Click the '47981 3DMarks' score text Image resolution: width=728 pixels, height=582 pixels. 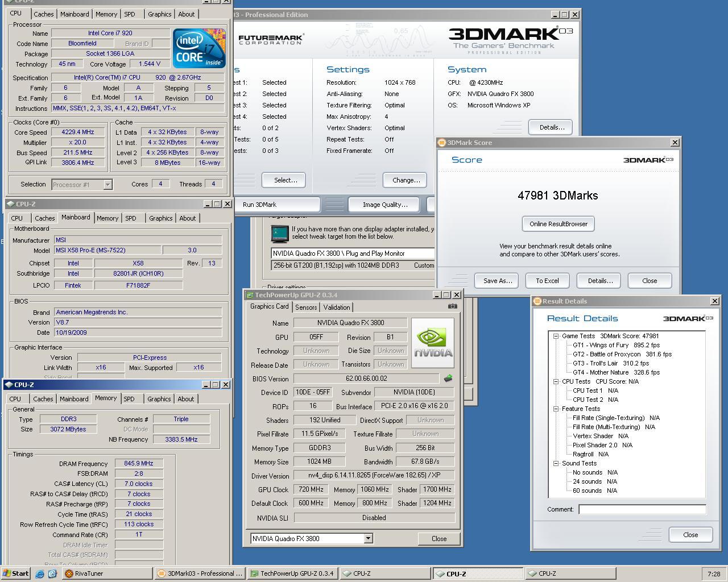(558, 196)
